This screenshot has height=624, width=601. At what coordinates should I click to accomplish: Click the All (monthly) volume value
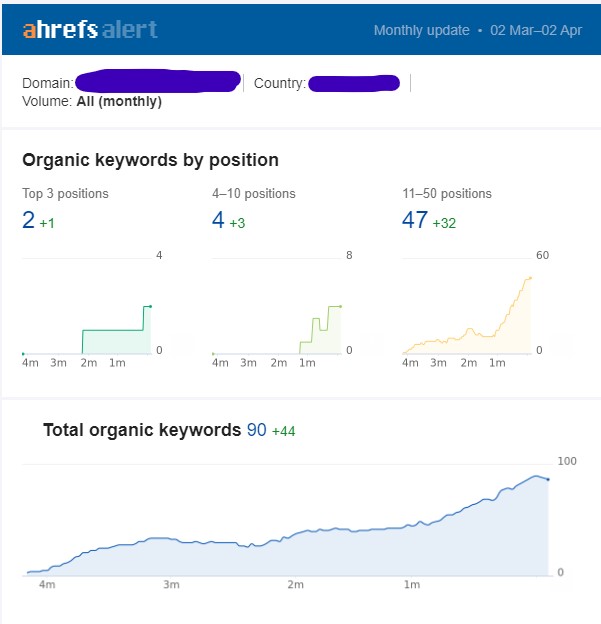119,101
